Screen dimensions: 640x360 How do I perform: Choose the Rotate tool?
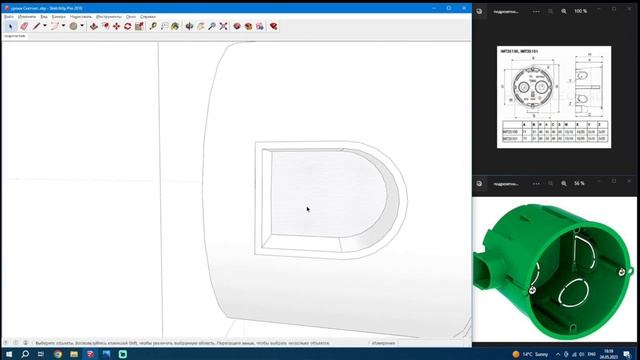pos(128,27)
